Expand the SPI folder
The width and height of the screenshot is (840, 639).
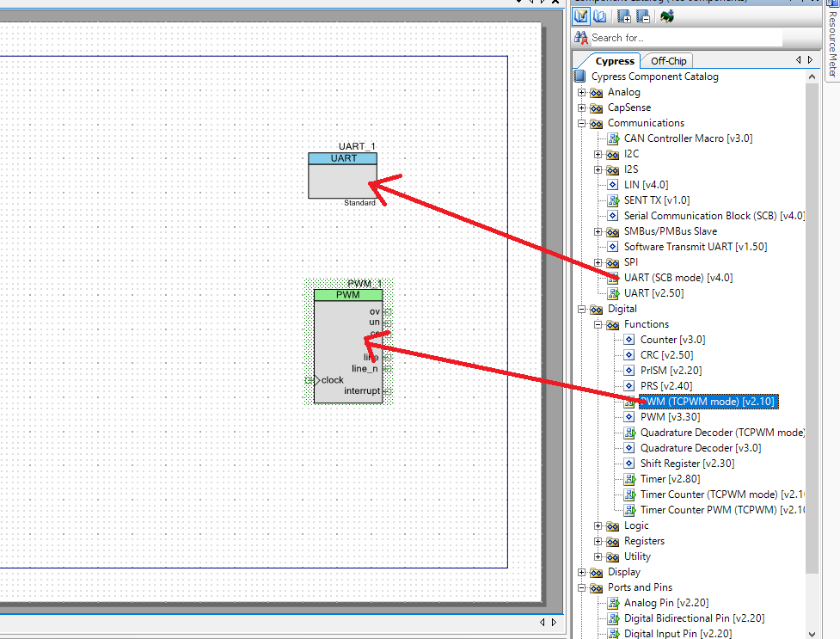[x=598, y=262]
